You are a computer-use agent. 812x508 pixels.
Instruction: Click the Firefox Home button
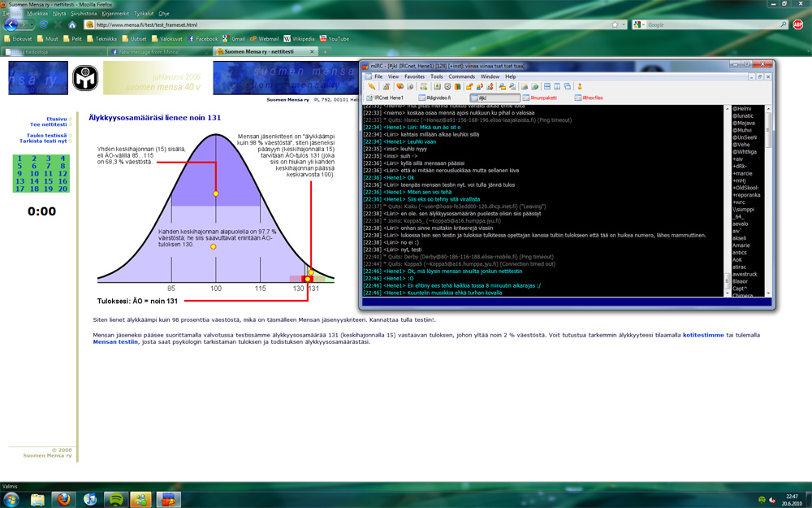click(x=72, y=24)
